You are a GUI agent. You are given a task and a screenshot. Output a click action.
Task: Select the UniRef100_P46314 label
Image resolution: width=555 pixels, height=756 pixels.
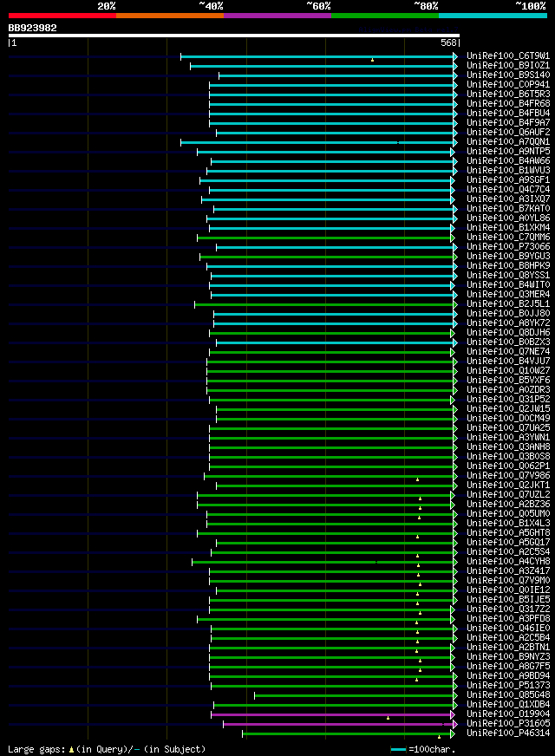pos(508,733)
